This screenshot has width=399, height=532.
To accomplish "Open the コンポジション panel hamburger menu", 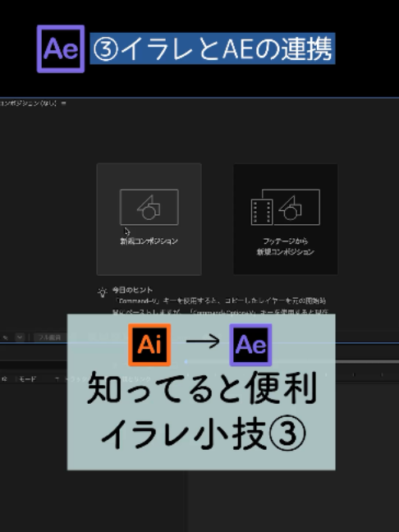I will [64, 103].
